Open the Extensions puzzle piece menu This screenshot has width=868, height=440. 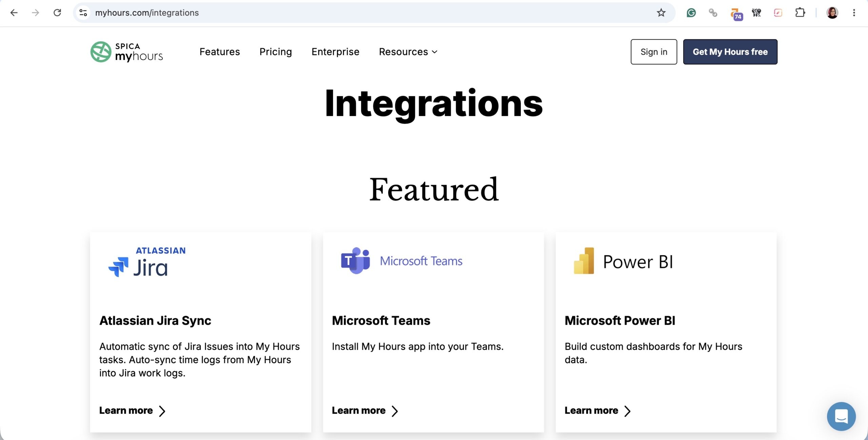tap(800, 13)
